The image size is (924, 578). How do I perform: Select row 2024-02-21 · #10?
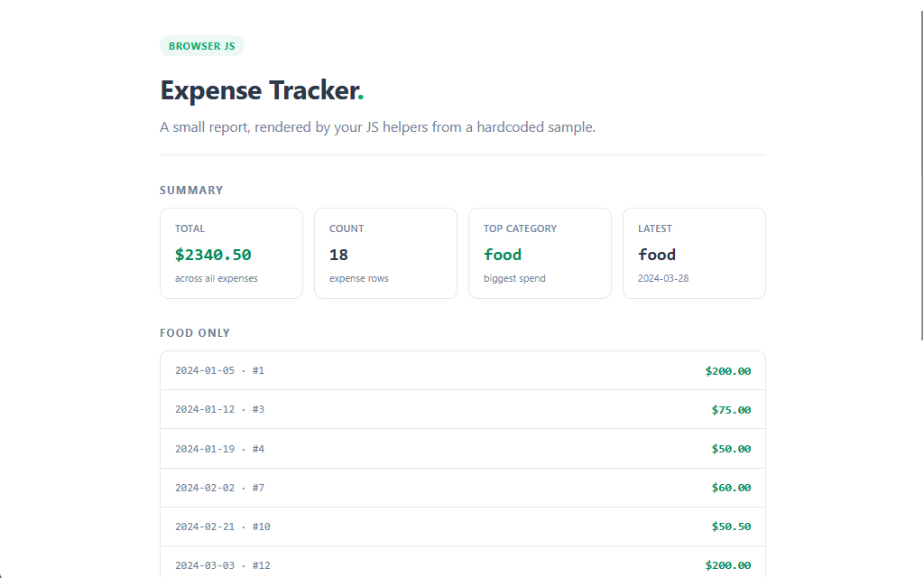463,527
